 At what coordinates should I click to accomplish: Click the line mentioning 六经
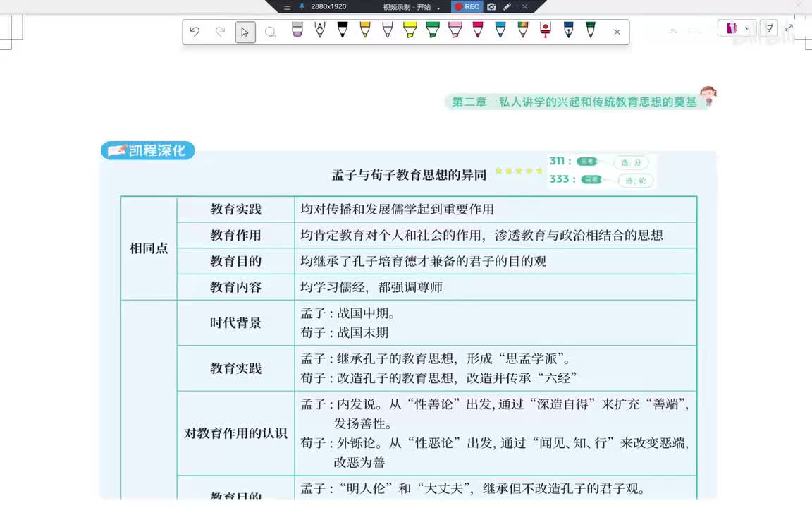(438, 378)
